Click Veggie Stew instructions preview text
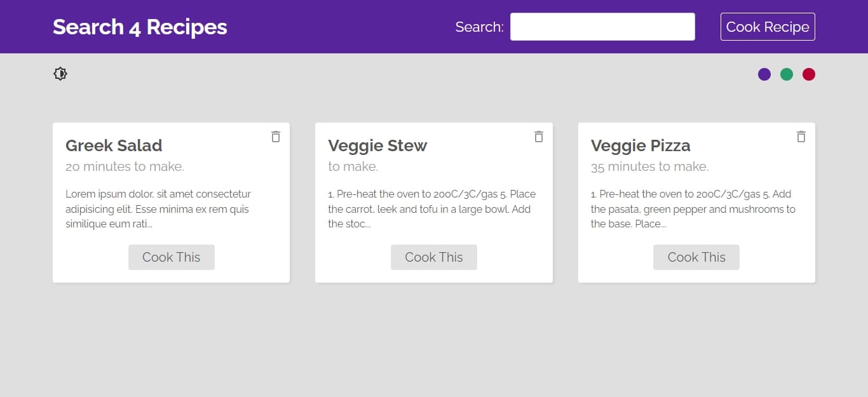 432,209
